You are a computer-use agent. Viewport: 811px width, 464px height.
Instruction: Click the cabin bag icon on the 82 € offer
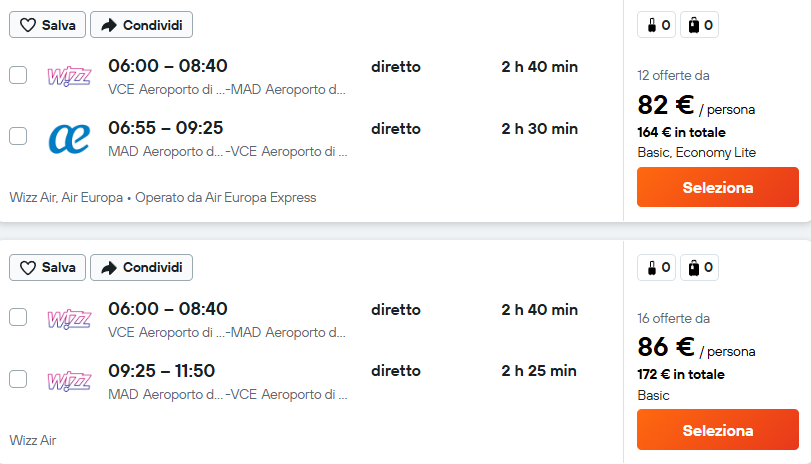pos(652,25)
